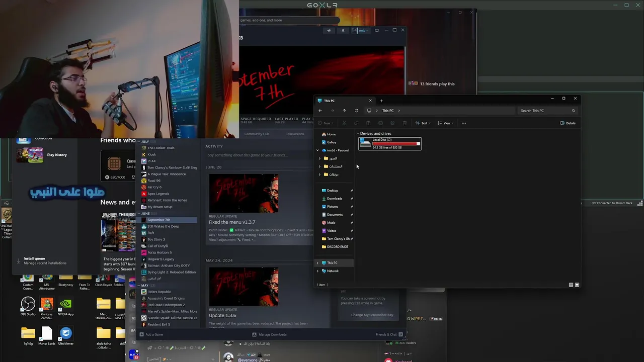Screen dimensions: 644x362
Task: Expand the الصور folder in navigation pane
Action: pyautogui.click(x=319, y=158)
